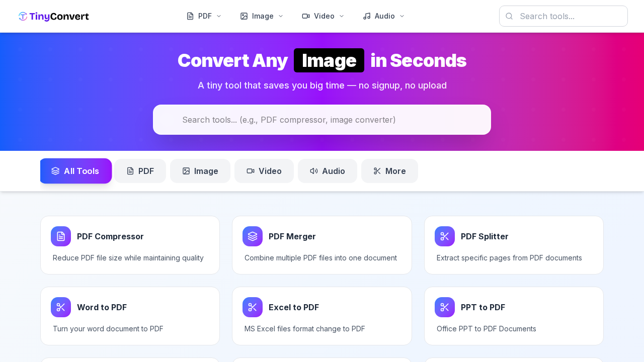
Task: Click the PPT to PDF tool icon
Action: [444, 307]
